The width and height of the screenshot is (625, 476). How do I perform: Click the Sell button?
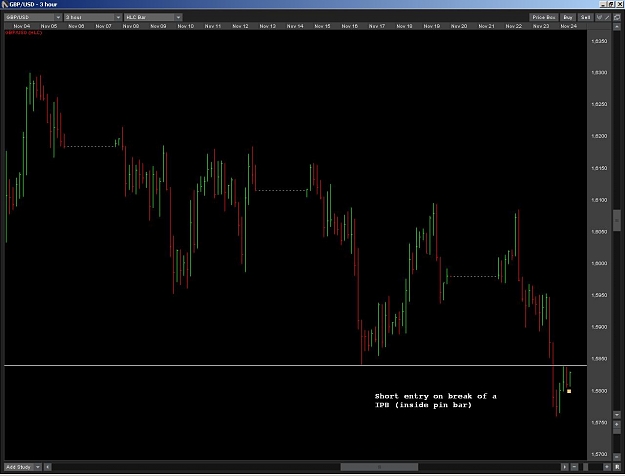coord(586,17)
